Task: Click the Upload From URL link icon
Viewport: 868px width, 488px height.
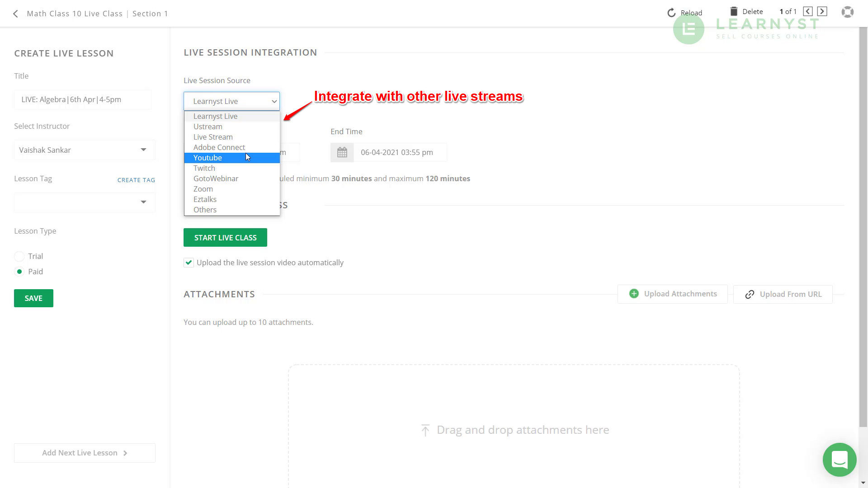Action: [750, 294]
